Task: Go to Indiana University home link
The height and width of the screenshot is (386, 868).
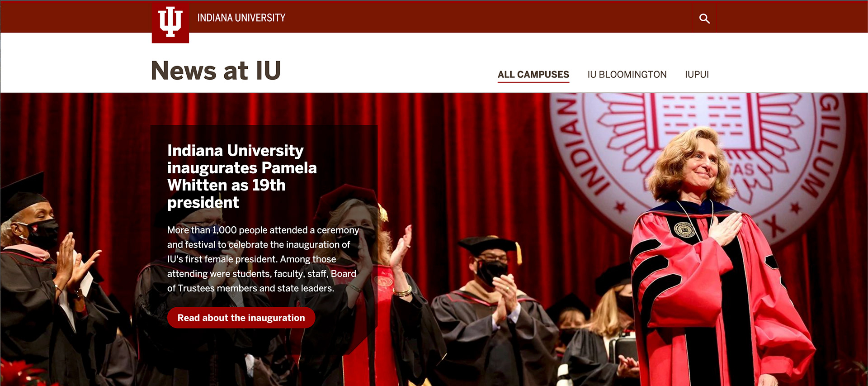Action: tap(241, 18)
